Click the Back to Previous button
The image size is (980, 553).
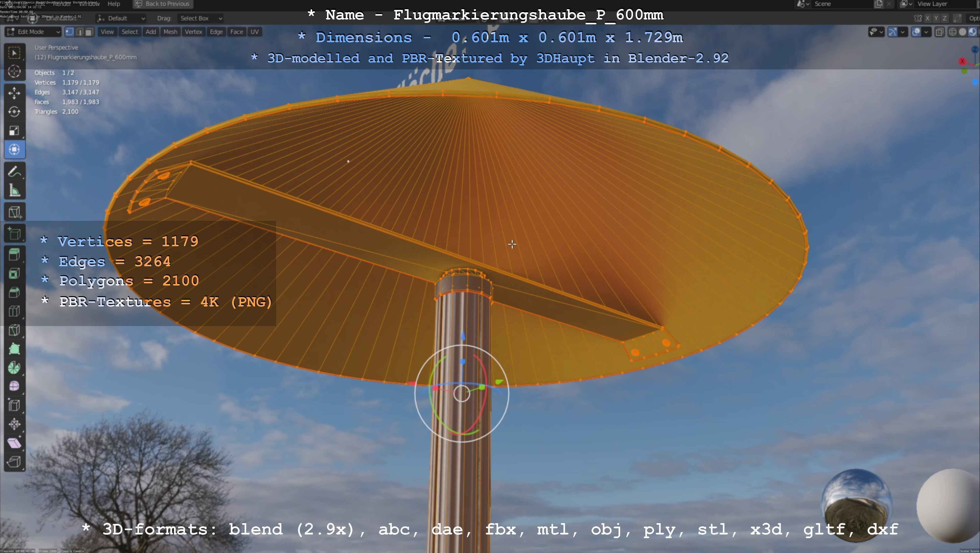pos(163,4)
